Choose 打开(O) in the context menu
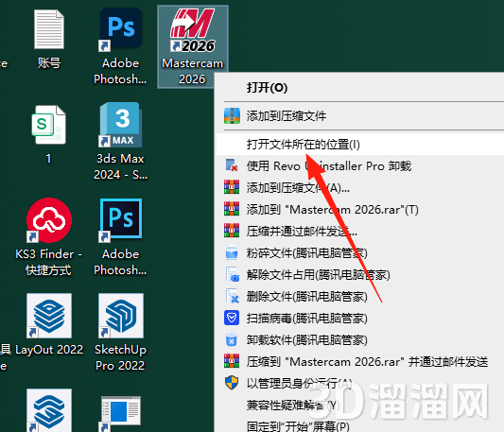The image size is (504, 432). [x=359, y=87]
